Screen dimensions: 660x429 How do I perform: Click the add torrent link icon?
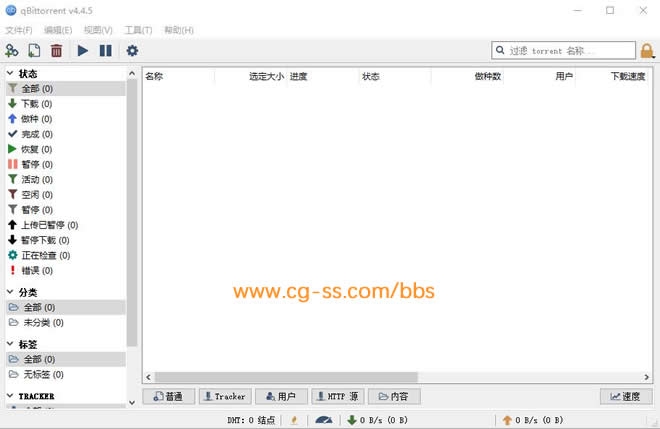[12, 50]
